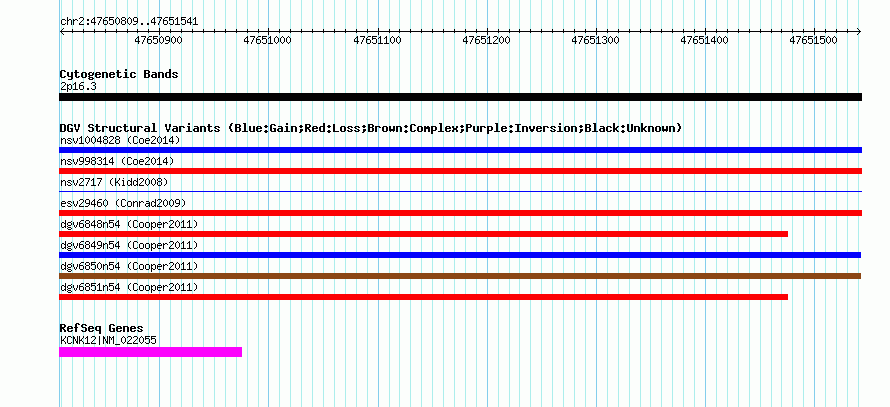This screenshot has height=407, width=890.
Task: Click the chr2:47650809..47651541 region label
Action: pyautogui.click(x=129, y=22)
